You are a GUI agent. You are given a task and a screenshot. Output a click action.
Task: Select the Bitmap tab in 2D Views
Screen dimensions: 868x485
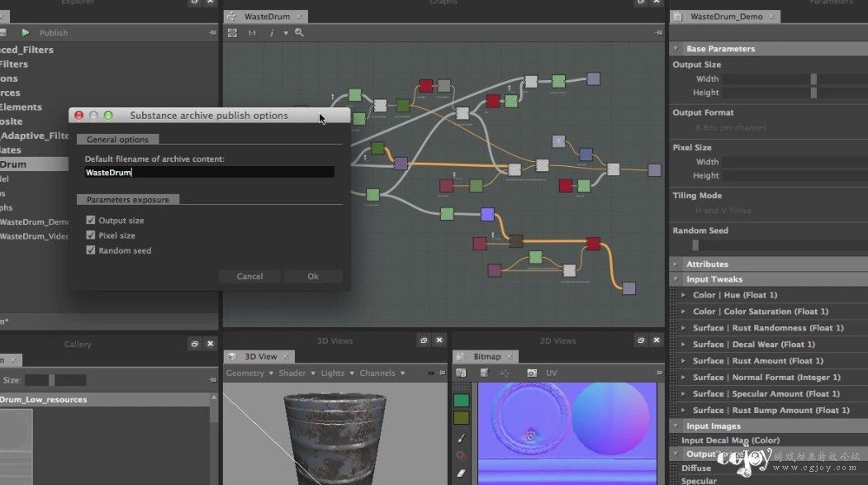point(486,357)
